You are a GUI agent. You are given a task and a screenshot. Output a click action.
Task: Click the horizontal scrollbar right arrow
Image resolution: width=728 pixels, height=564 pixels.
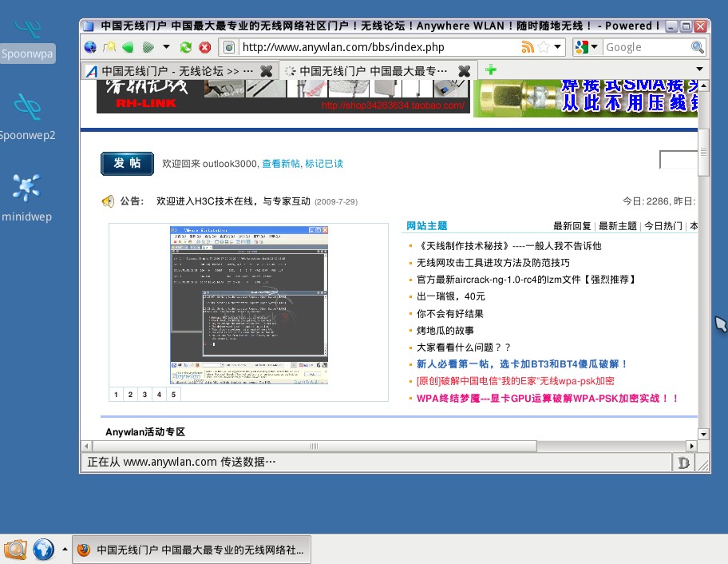click(692, 446)
